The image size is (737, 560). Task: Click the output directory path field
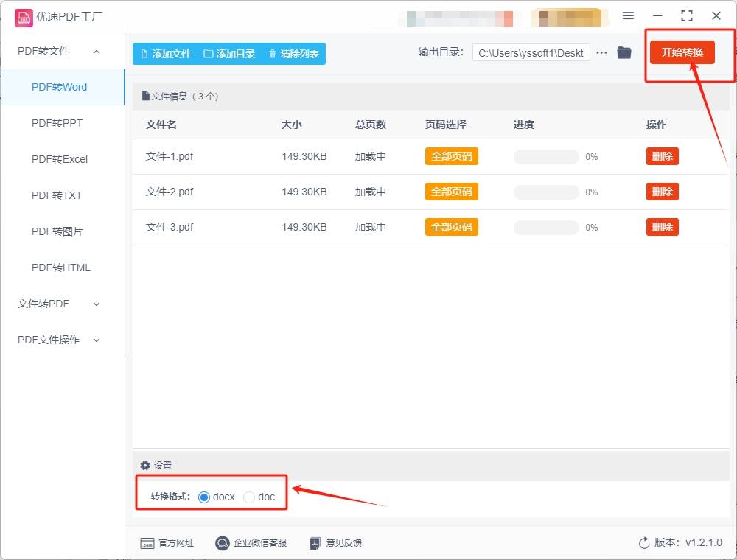click(x=531, y=52)
